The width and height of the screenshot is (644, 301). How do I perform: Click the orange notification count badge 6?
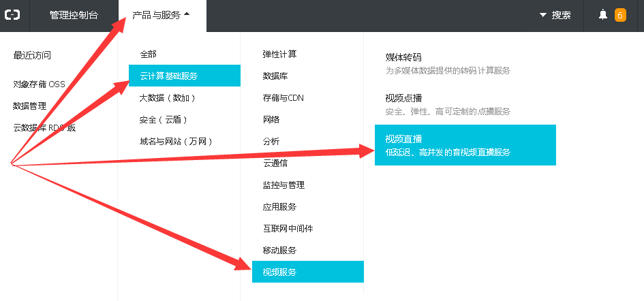[620, 15]
